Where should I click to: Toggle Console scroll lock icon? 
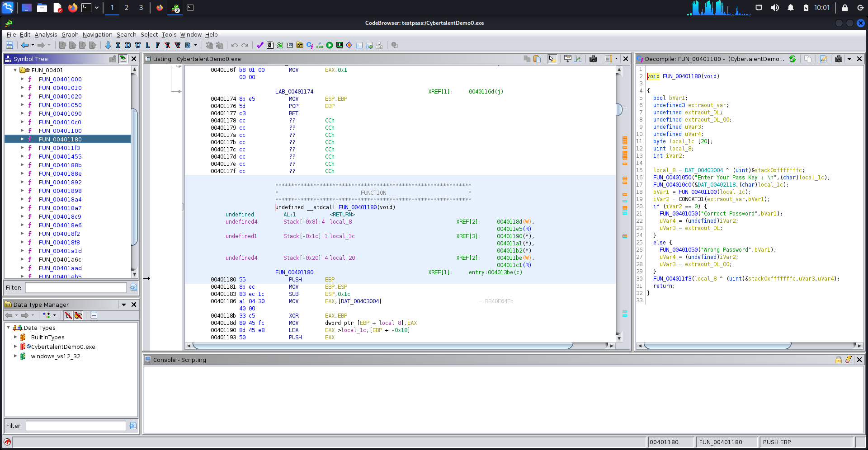[x=839, y=360]
